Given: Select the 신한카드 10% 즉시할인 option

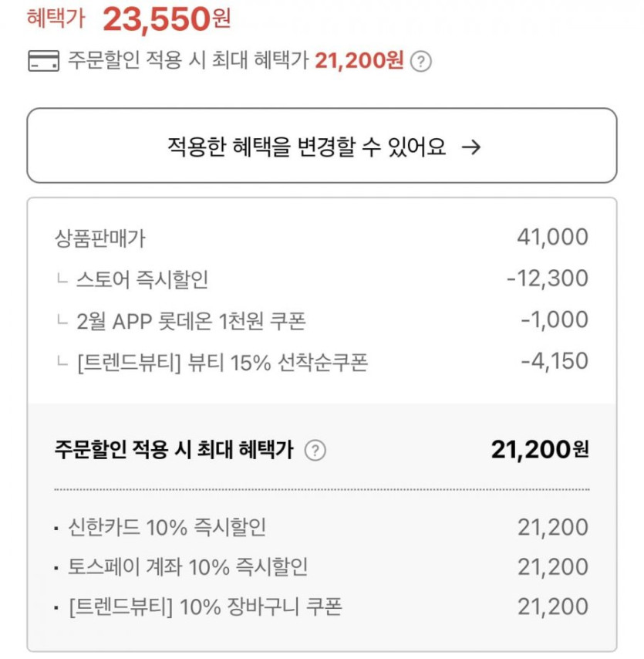Looking at the screenshot, I should click(167, 528).
